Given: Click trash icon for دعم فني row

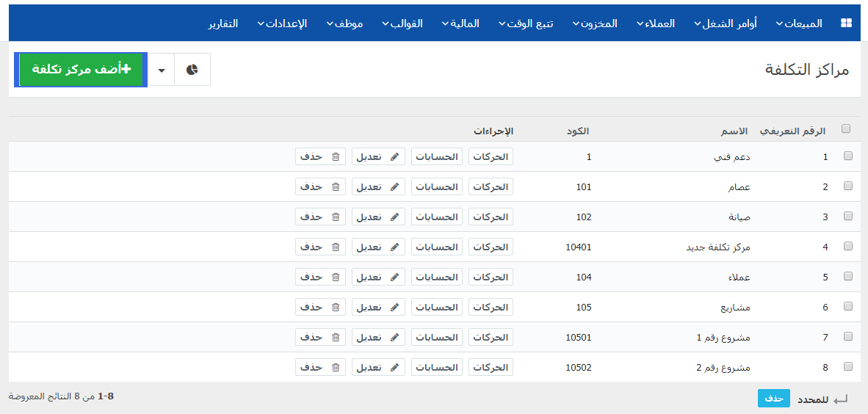Looking at the screenshot, I should tap(336, 156).
